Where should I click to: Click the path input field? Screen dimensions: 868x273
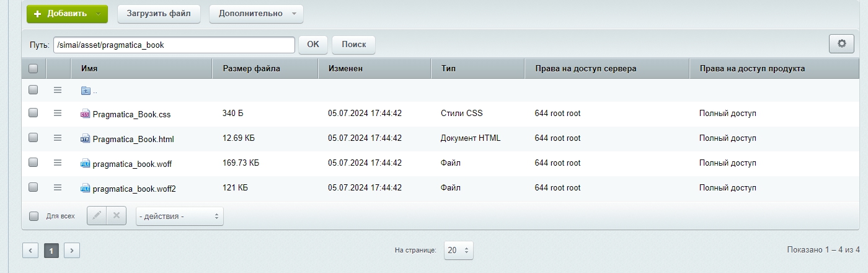click(x=174, y=45)
